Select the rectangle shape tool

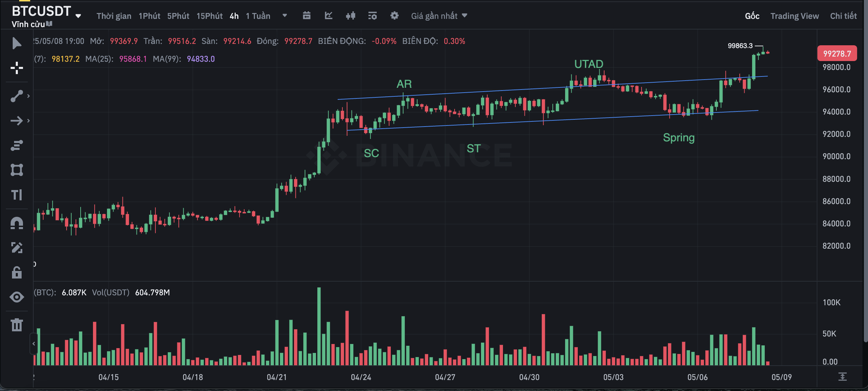point(16,170)
